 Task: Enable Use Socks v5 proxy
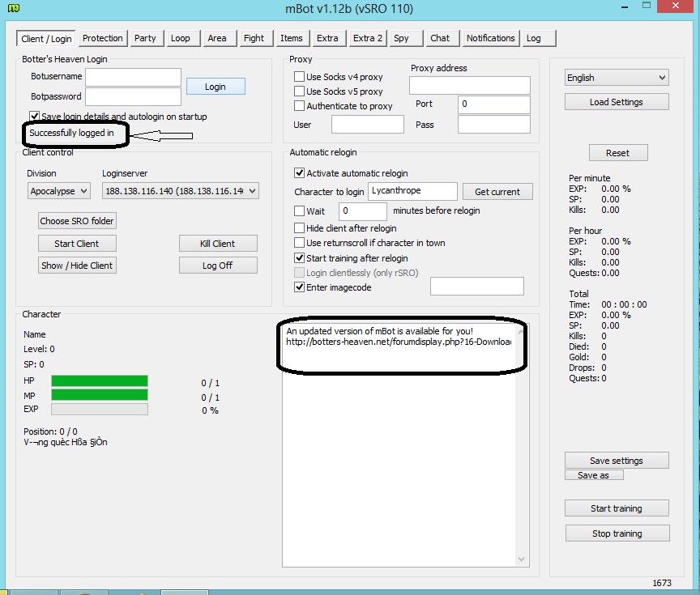(x=299, y=91)
